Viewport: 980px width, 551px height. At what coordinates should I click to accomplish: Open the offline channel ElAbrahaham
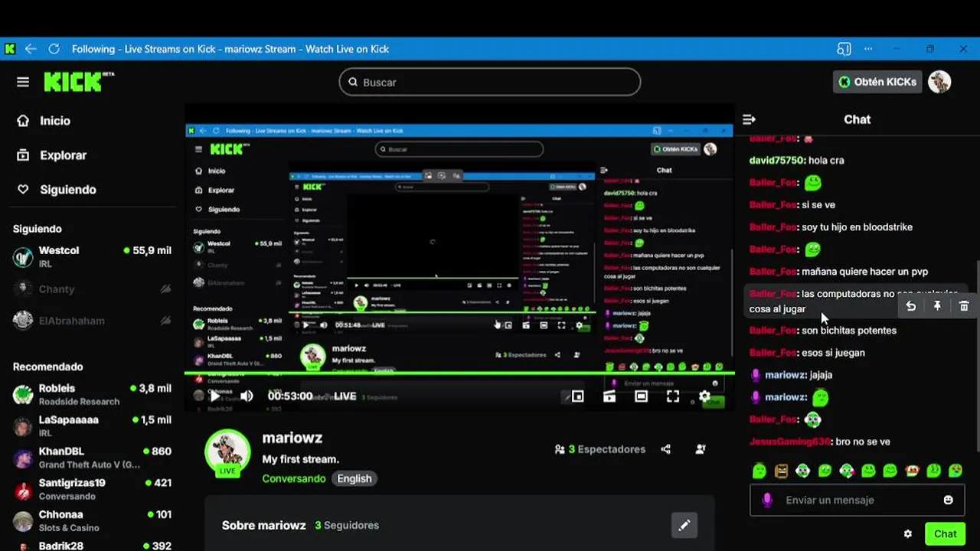[x=92, y=320]
